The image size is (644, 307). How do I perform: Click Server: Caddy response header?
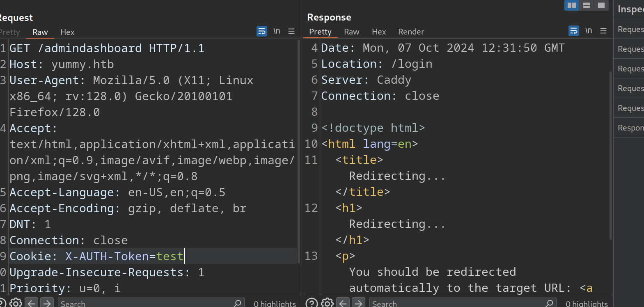coord(366,80)
